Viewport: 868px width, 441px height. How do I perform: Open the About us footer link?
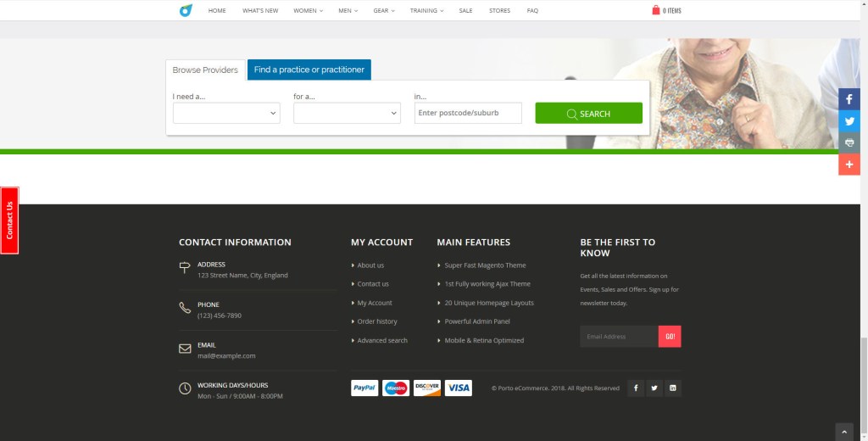click(370, 265)
